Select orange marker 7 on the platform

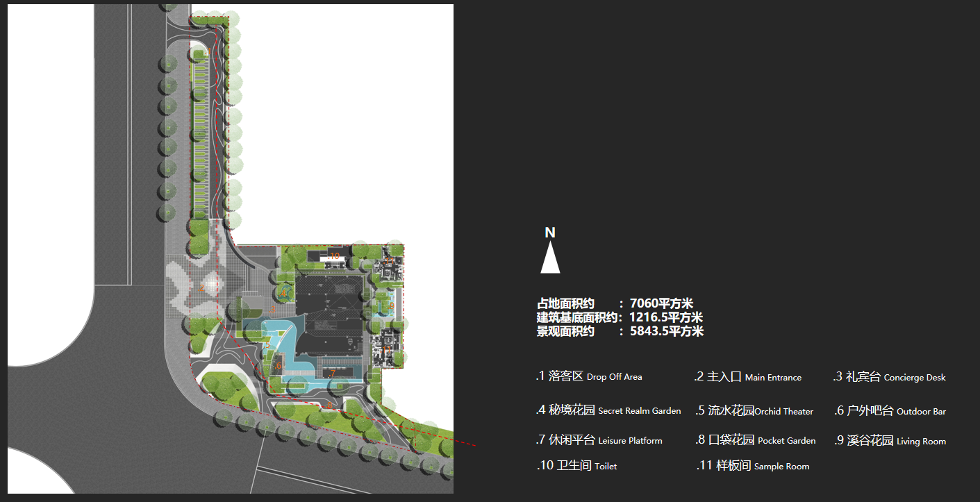333,374
